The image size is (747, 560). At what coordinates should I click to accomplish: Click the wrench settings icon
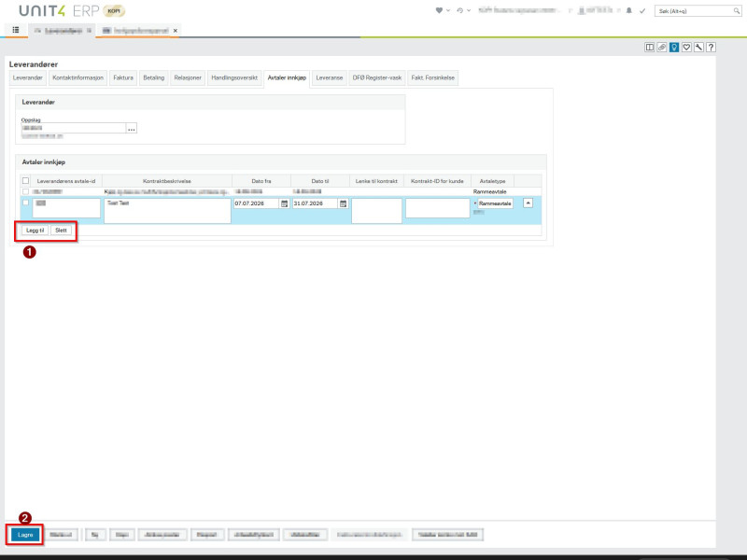click(698, 48)
